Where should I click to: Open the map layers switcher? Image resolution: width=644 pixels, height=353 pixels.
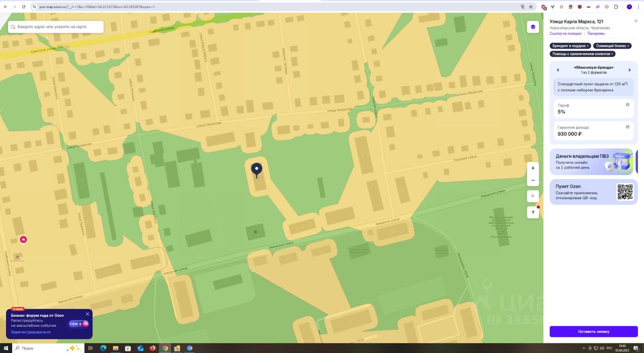(533, 27)
